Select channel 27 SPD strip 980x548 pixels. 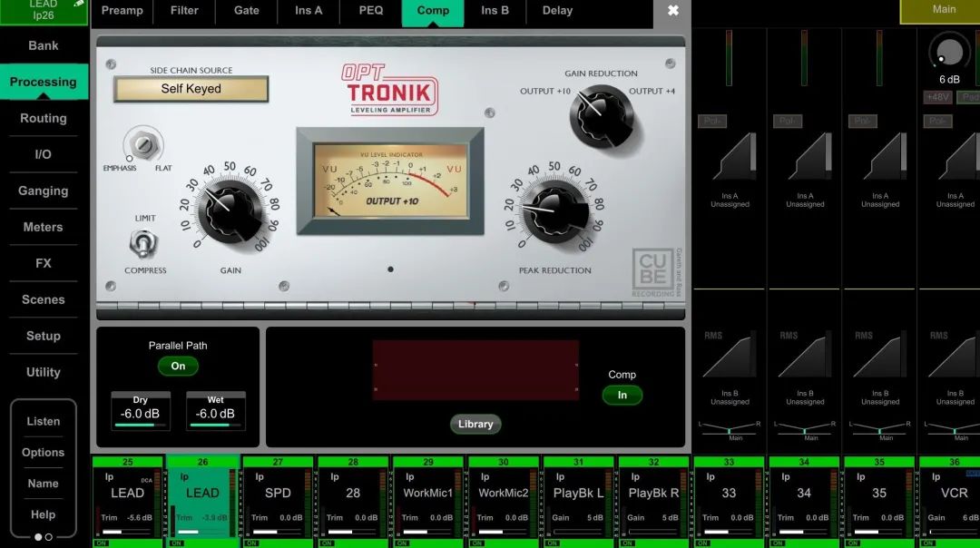click(278, 499)
